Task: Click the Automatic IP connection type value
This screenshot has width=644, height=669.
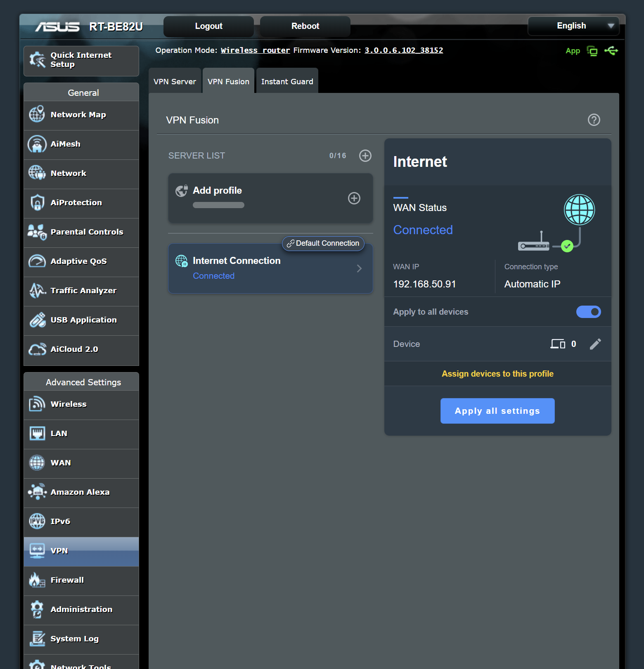Action: (532, 284)
